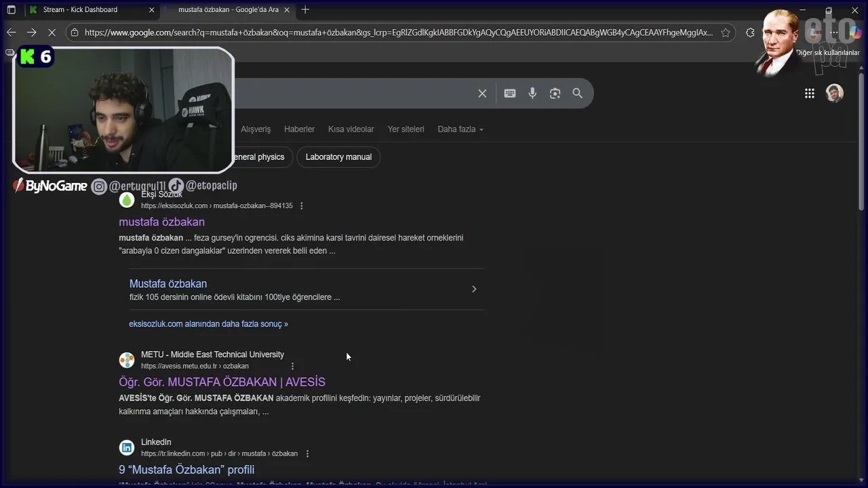Start voice search with microphone
Viewport: 868px width, 488px height.
pyautogui.click(x=532, y=94)
